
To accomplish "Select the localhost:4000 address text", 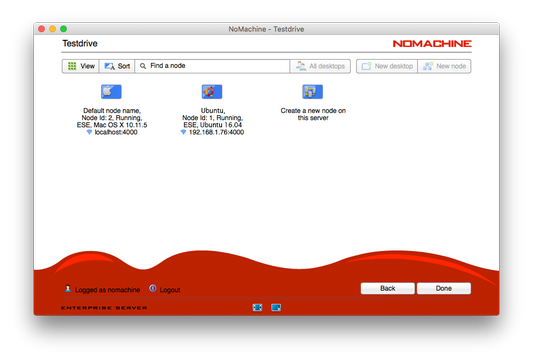I will coord(116,132).
